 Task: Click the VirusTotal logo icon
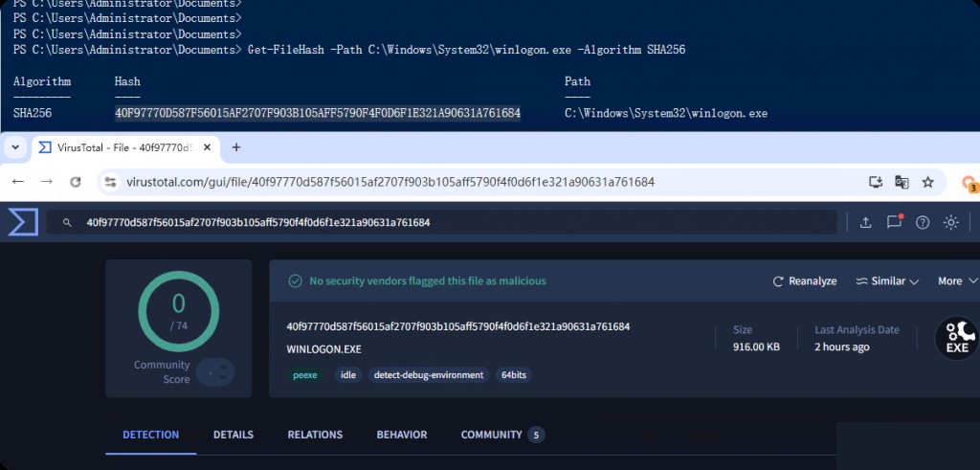pyautogui.click(x=23, y=222)
